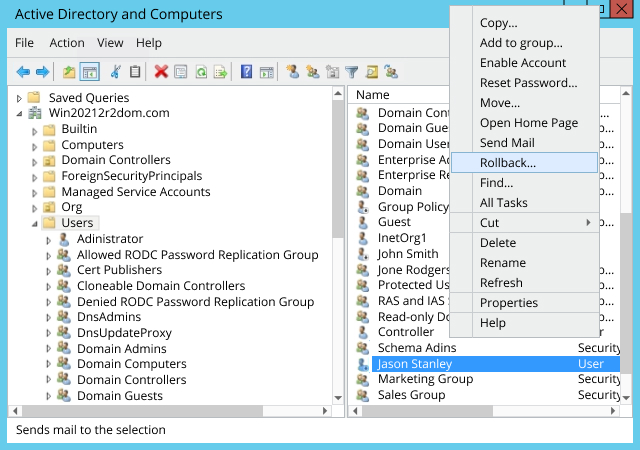Expand the ForeignSecurityPrincipals node
This screenshot has height=450, width=640.
pos(34,178)
